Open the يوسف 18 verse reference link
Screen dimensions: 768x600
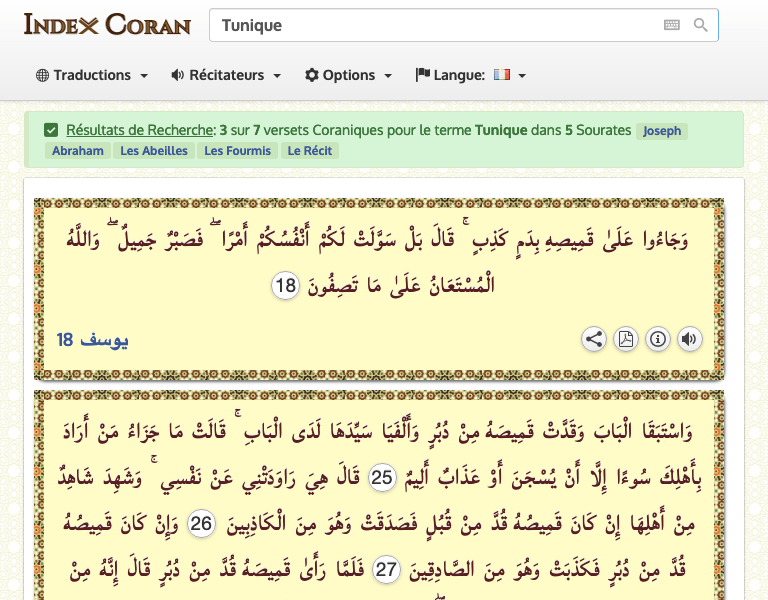pyautogui.click(x=92, y=339)
